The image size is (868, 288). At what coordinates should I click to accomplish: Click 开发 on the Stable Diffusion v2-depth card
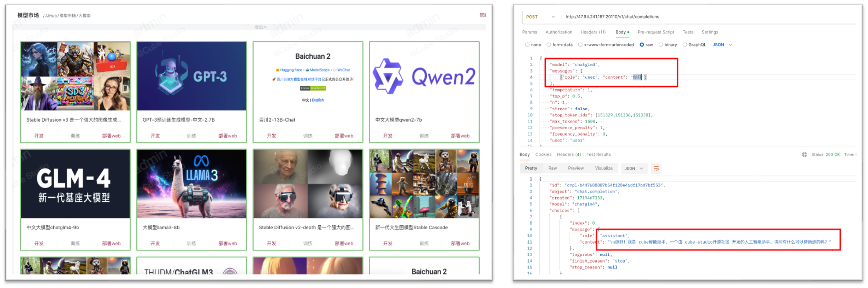pos(272,244)
